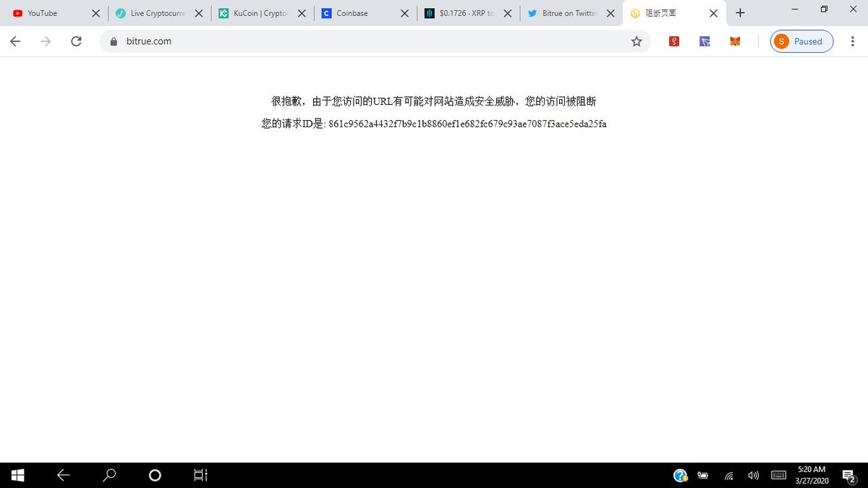Reload the bitrue.com page
Image resolution: width=868 pixels, height=488 pixels.
(76, 41)
